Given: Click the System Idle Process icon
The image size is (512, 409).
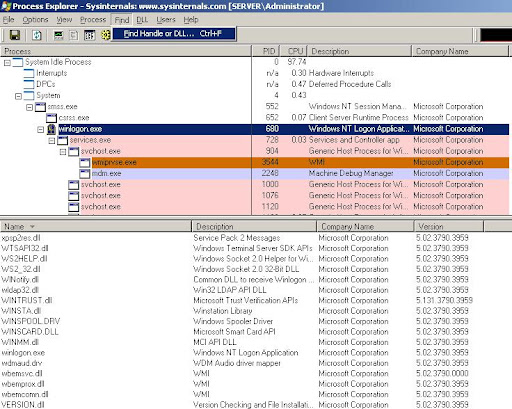Looking at the screenshot, I should coord(18,62).
